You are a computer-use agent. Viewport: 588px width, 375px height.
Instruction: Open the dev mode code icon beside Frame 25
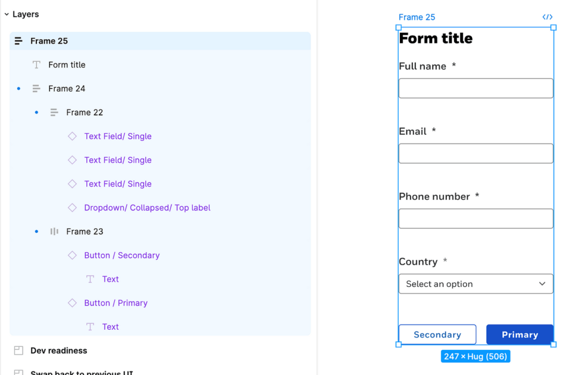(x=547, y=17)
